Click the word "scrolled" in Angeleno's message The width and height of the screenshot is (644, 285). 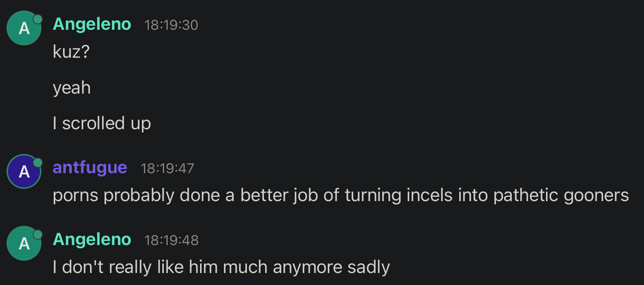click(93, 123)
